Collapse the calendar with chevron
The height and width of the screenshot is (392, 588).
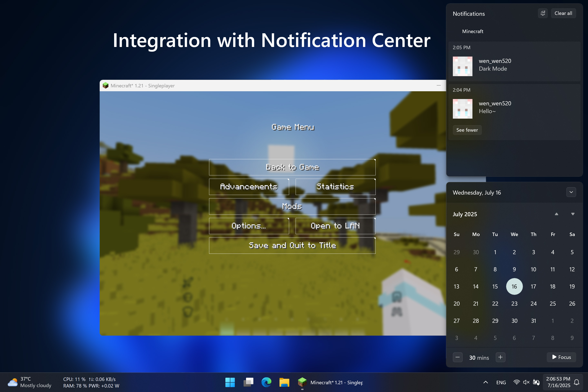(571, 192)
